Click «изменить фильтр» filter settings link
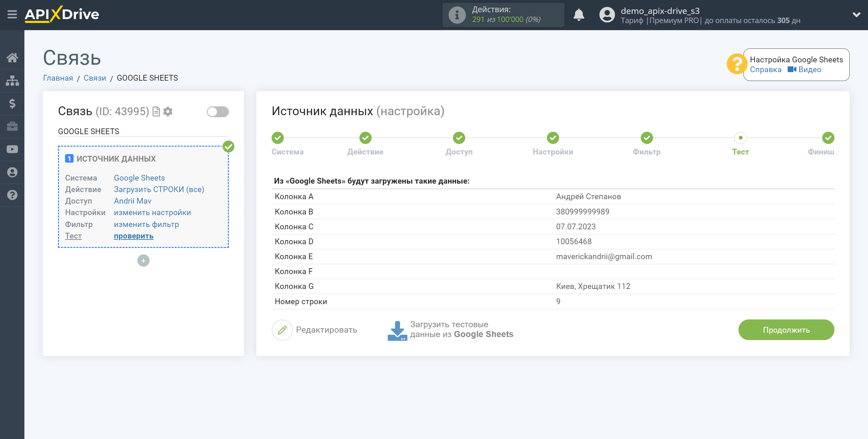Screen dimensions: 868x439 [x=146, y=224]
